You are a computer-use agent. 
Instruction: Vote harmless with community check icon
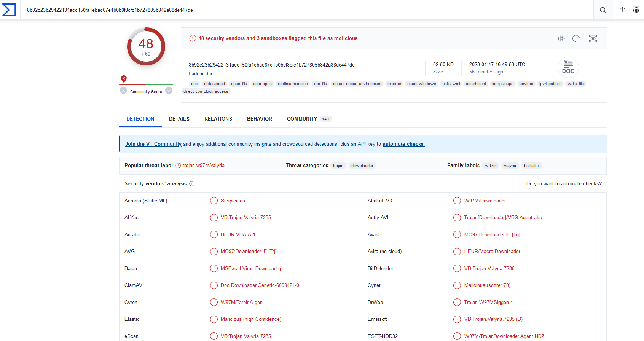point(169,91)
